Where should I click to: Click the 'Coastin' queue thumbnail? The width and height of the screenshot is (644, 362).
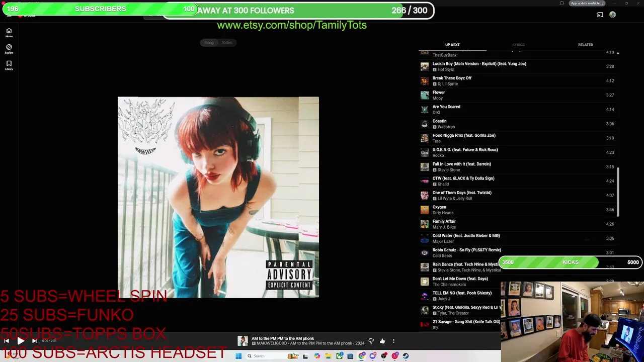(x=425, y=124)
